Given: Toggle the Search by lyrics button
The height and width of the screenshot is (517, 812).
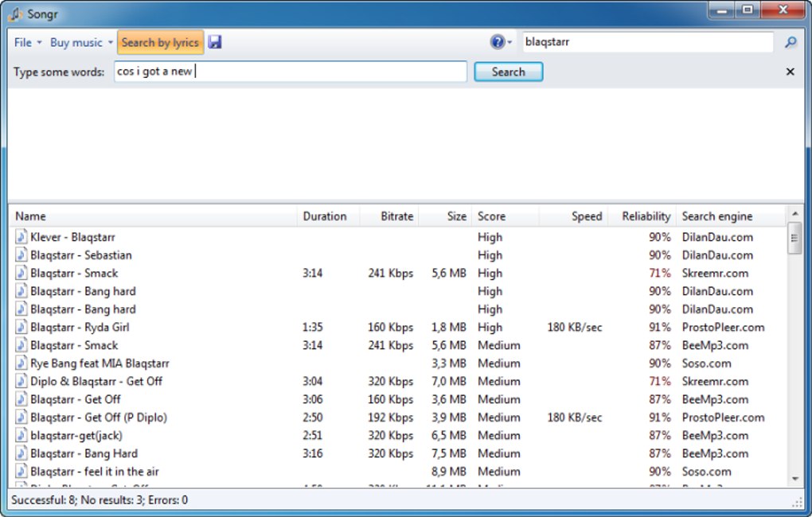Looking at the screenshot, I should [x=160, y=42].
